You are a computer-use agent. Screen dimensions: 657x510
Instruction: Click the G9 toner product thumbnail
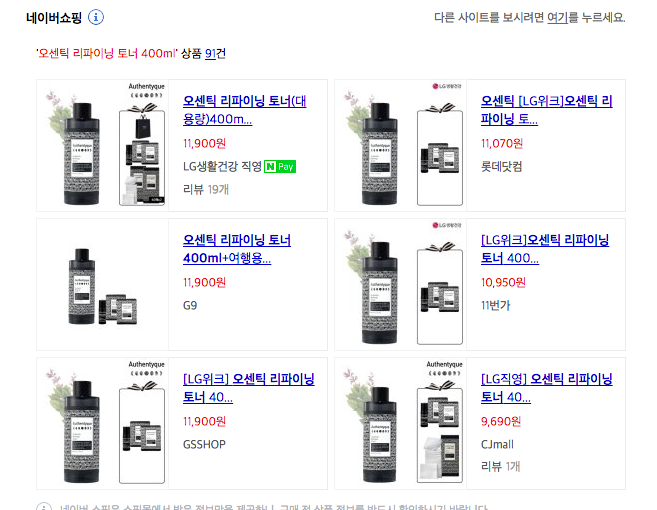103,285
